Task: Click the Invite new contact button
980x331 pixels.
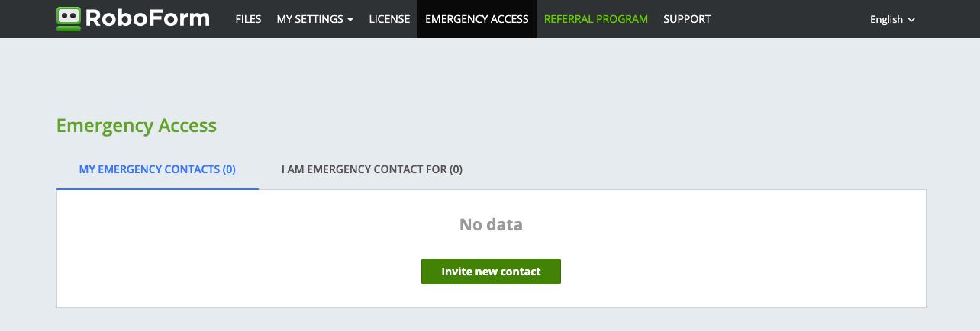Action: coord(491,272)
